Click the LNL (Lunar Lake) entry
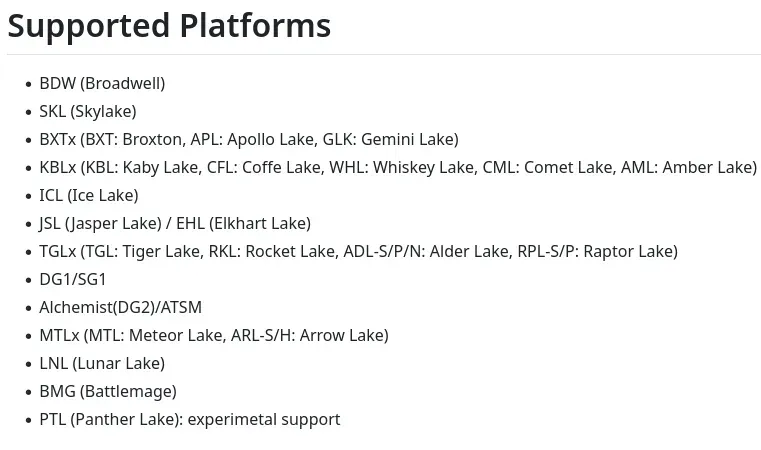 [102, 364]
